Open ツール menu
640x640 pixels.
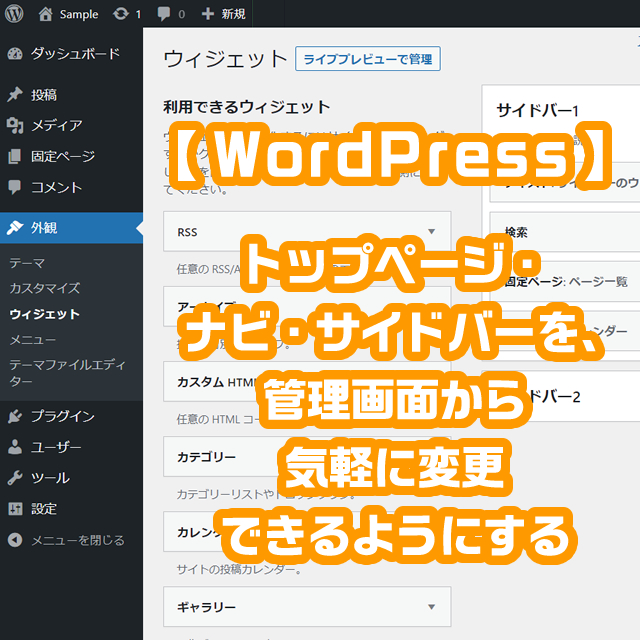click(71, 478)
